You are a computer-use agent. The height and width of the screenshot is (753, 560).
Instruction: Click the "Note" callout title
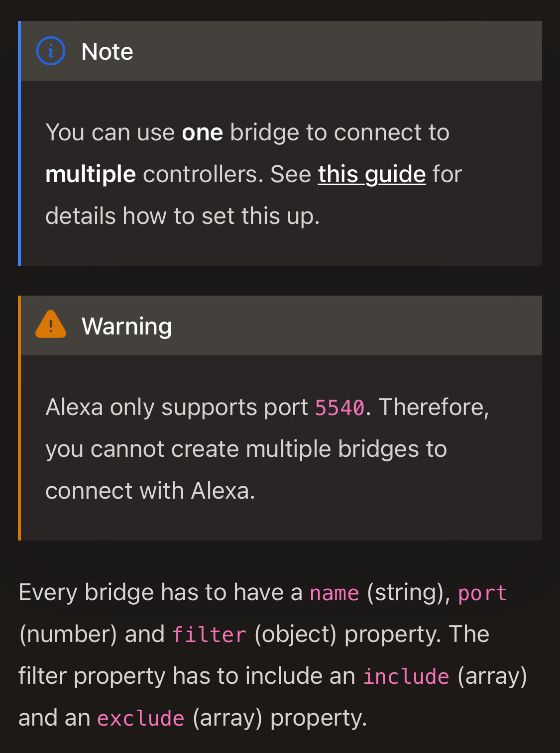coord(107,51)
